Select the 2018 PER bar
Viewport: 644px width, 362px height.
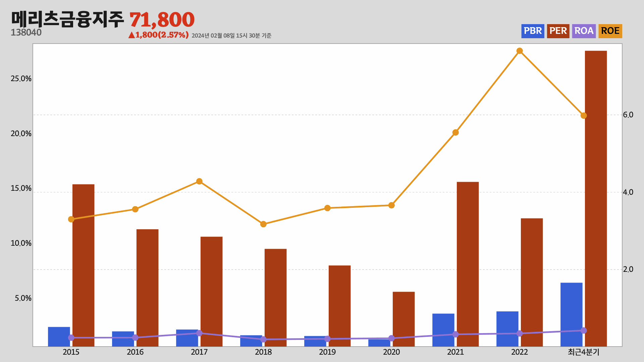point(276,297)
